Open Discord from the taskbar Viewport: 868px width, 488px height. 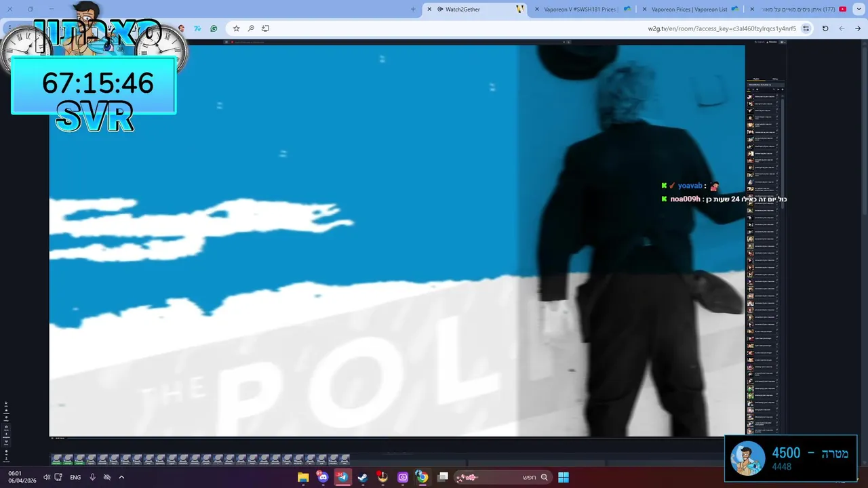coord(323,477)
